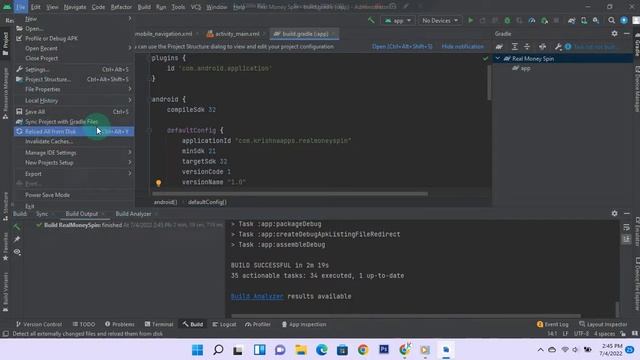
Task: Open the Project tool window side tab
Action: pos(5,44)
